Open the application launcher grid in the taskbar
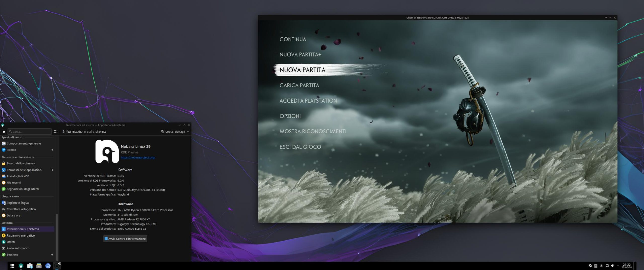The width and height of the screenshot is (644, 270). (12, 266)
